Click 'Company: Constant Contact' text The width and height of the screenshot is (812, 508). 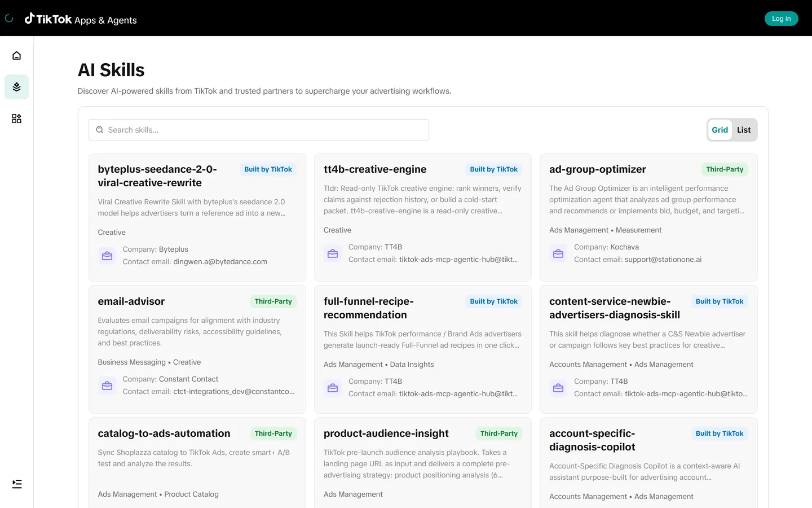[x=170, y=379]
